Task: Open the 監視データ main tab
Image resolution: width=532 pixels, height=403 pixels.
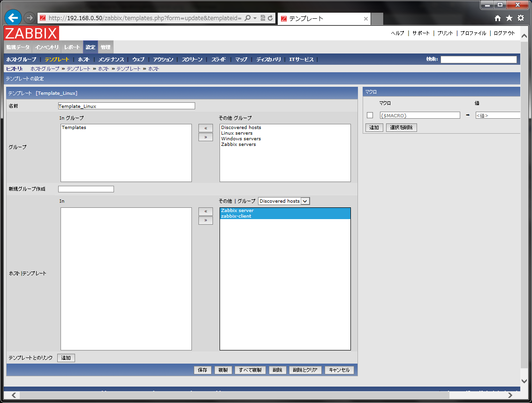Action: pyautogui.click(x=18, y=47)
